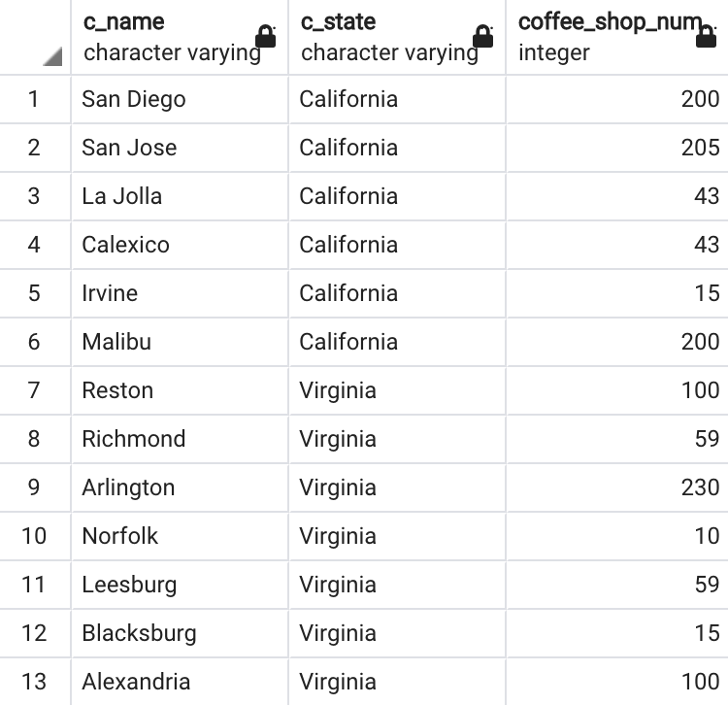Select row number 7
Screen dimensions: 728x705
click(34, 390)
